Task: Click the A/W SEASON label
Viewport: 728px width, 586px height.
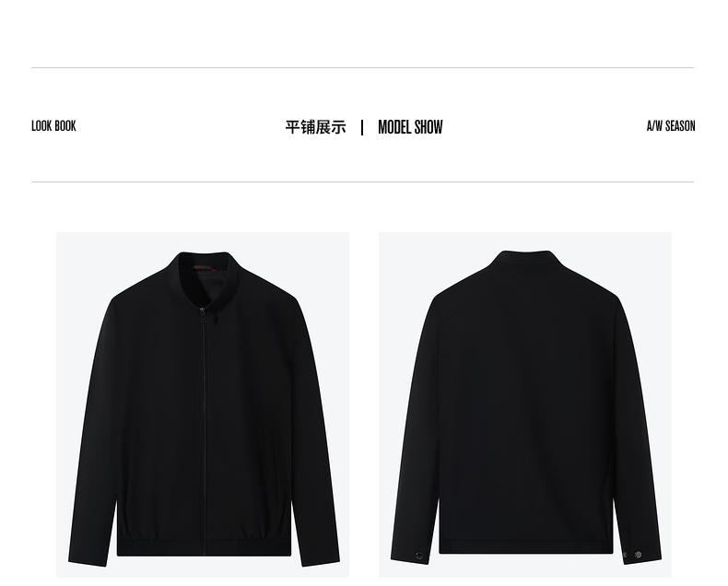Action: point(671,126)
